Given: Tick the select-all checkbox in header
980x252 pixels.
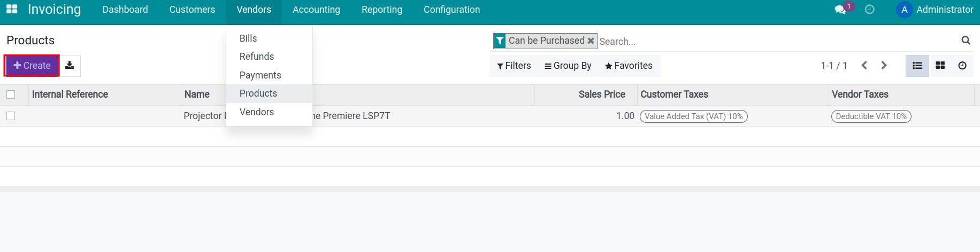Looking at the screenshot, I should click(x=11, y=94).
